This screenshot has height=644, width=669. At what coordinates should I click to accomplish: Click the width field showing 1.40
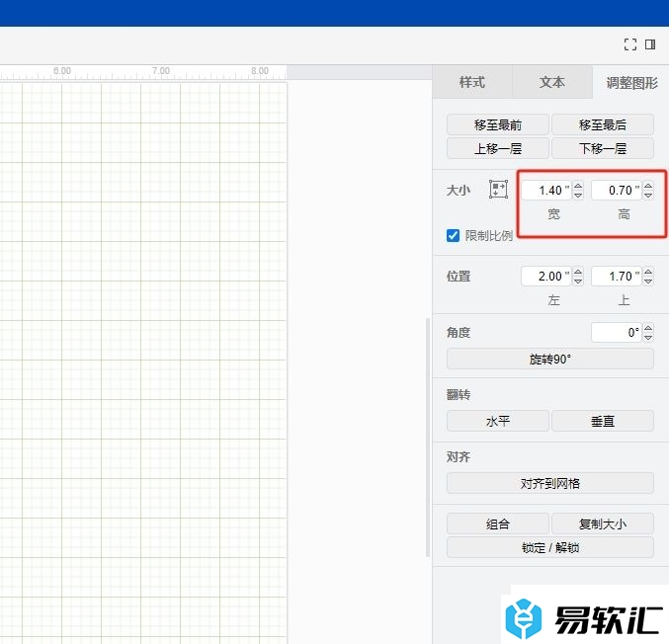[x=546, y=191]
